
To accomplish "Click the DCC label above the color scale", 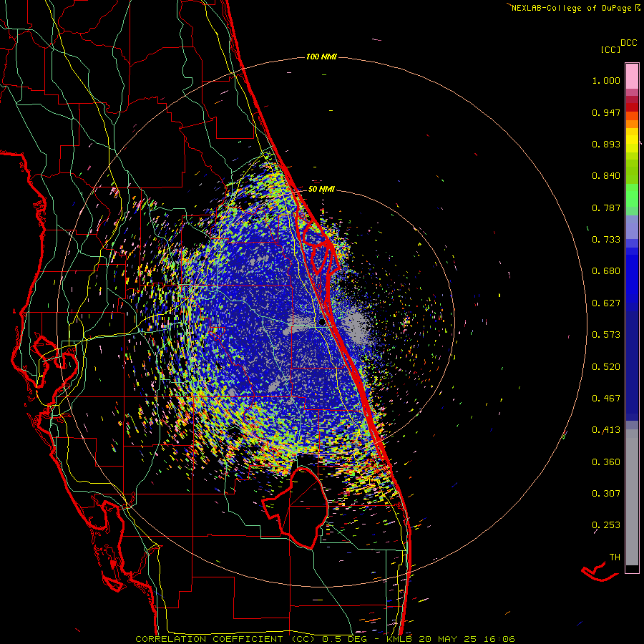I will tap(628, 43).
